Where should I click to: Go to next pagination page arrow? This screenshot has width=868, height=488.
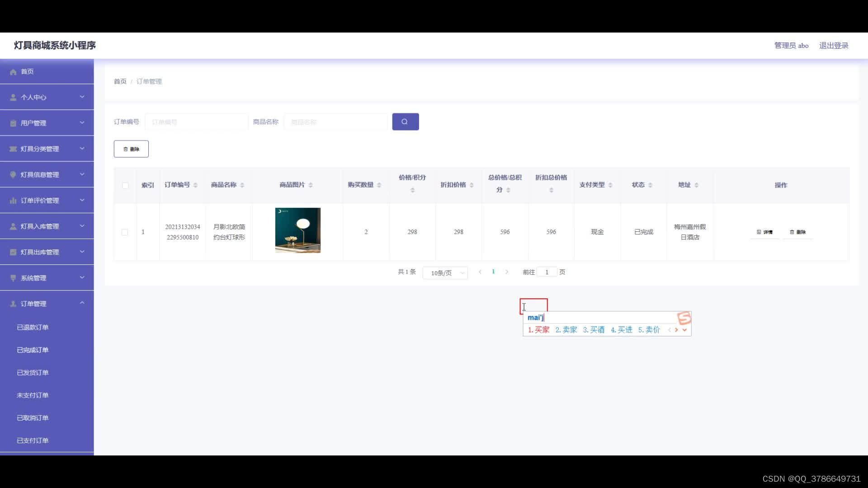pyautogui.click(x=507, y=272)
